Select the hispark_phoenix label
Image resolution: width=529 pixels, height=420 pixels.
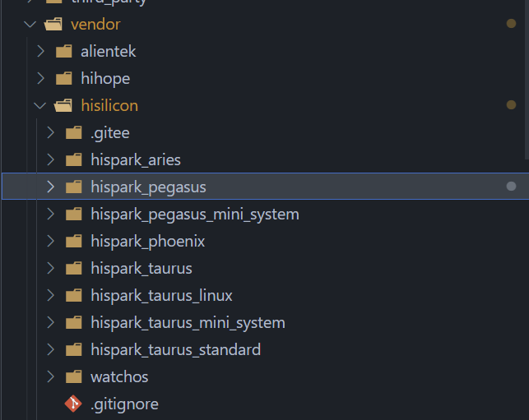click(x=148, y=242)
